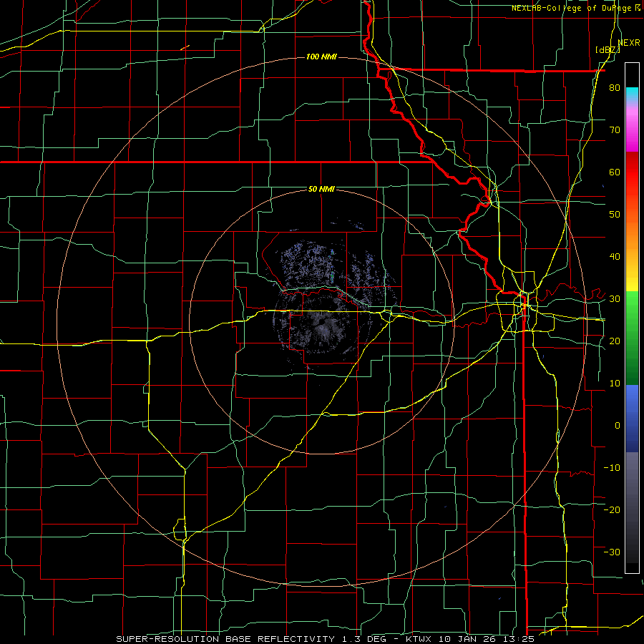This screenshot has height=644, width=644.
Task: Click the -10 value on the dBZ scale
Action: click(612, 468)
